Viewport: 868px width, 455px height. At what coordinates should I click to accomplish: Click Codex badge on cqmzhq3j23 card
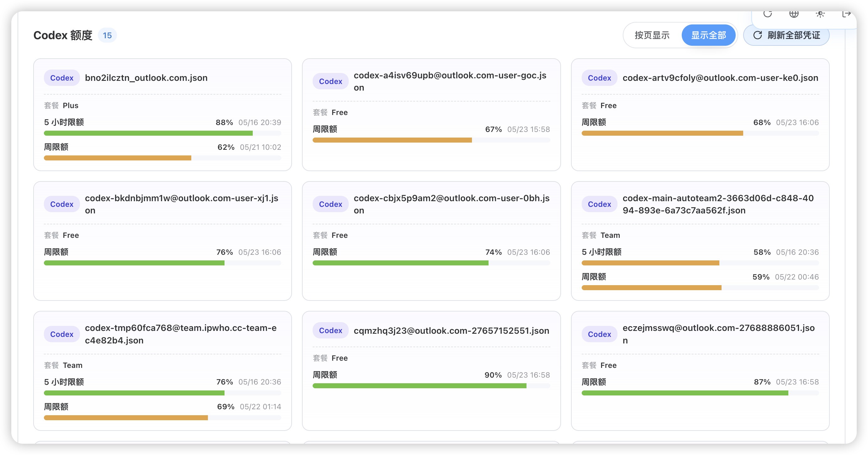(331, 330)
